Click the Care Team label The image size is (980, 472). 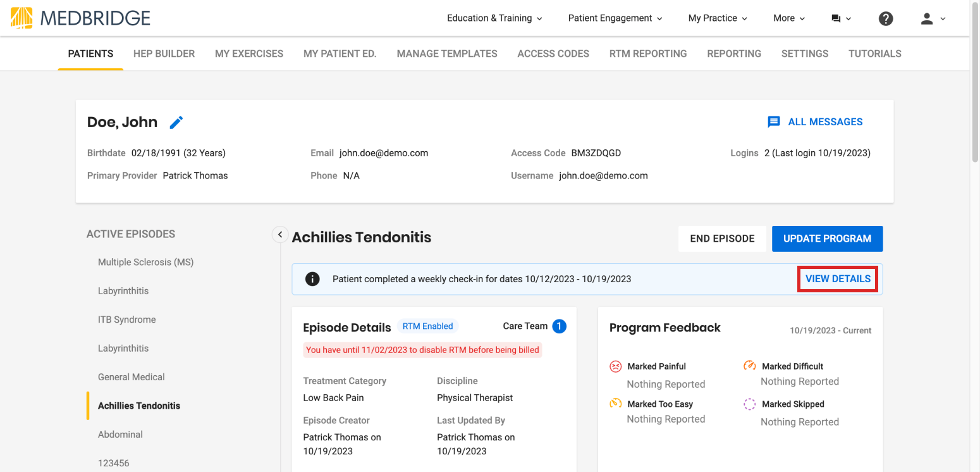point(525,326)
